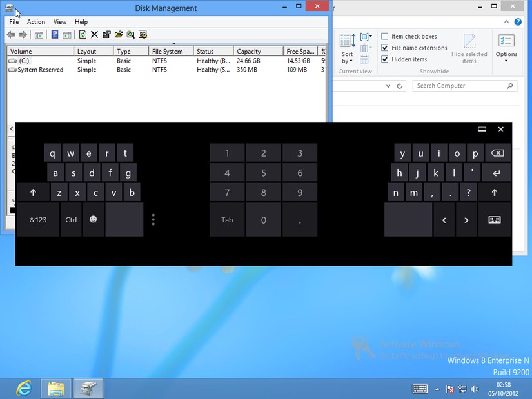This screenshot has height=399, width=532.
Task: Click the Volume column header
Action: (x=40, y=51)
